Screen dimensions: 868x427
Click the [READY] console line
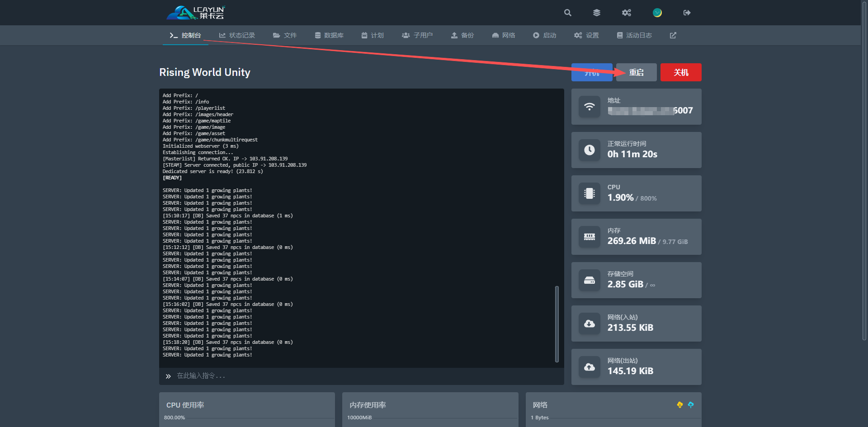pos(172,178)
